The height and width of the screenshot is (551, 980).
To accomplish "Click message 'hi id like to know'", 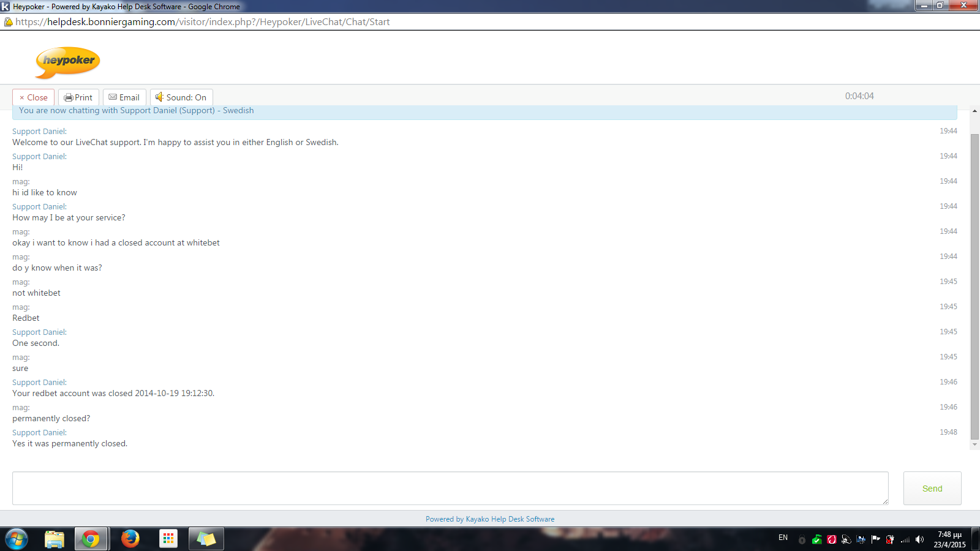I will point(45,193).
